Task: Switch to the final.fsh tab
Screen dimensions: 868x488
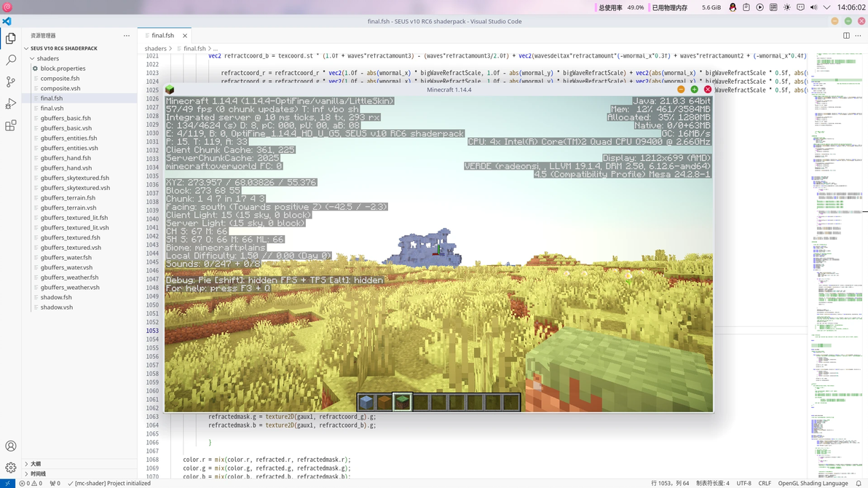Action: click(x=163, y=36)
